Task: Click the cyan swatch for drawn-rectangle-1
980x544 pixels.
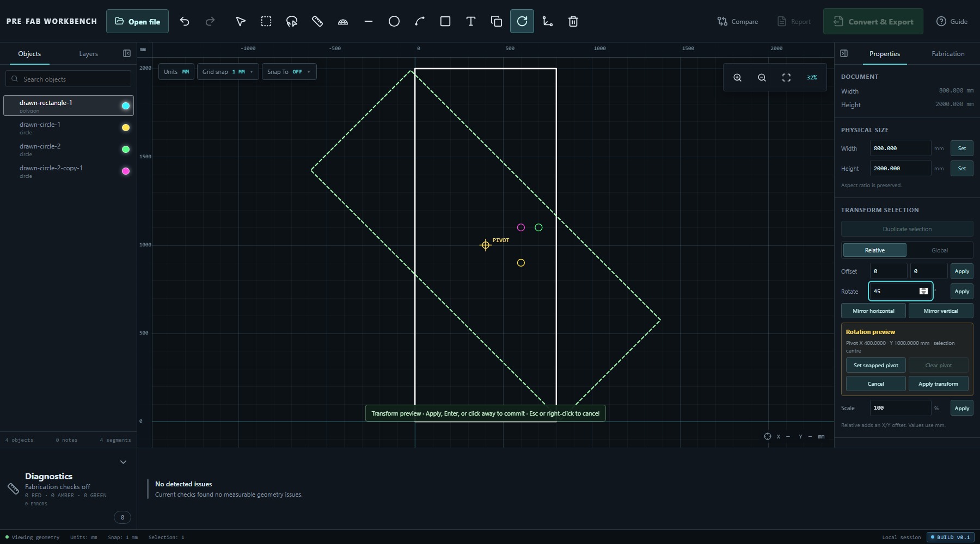Action: point(126,106)
